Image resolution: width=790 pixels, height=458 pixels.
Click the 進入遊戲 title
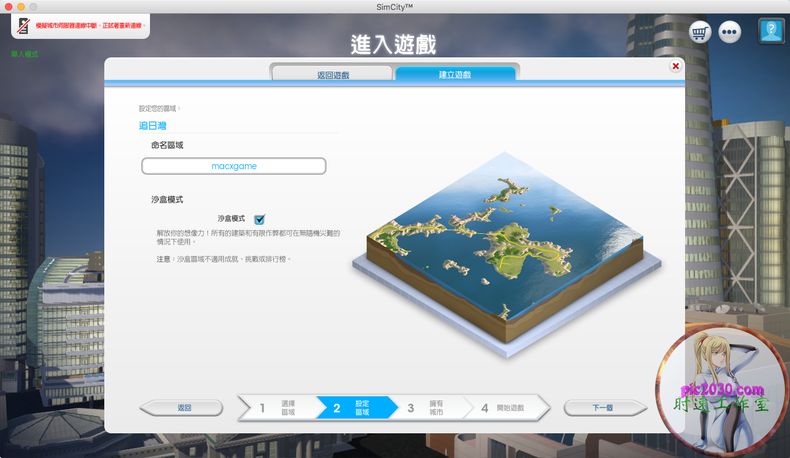pyautogui.click(x=393, y=45)
